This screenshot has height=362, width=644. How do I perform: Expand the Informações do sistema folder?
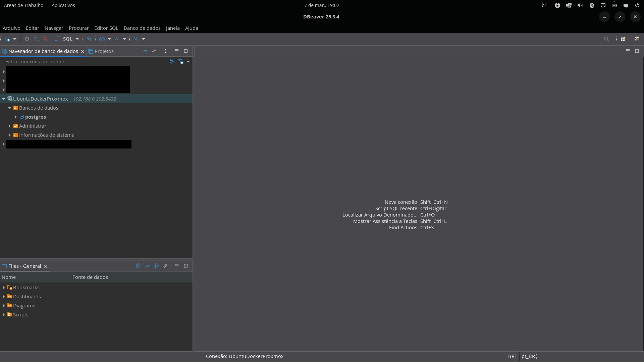10,135
